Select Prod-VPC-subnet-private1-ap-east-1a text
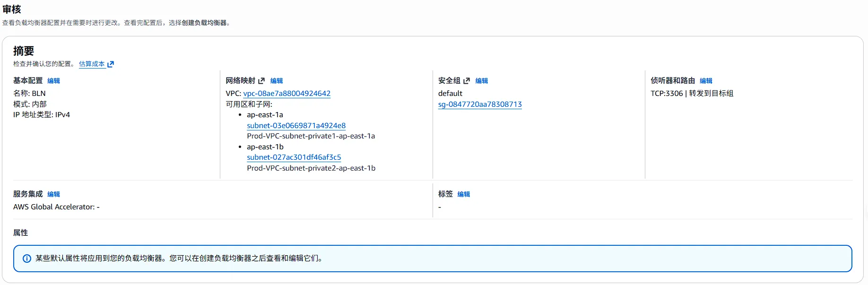868x285 pixels. pyautogui.click(x=311, y=136)
